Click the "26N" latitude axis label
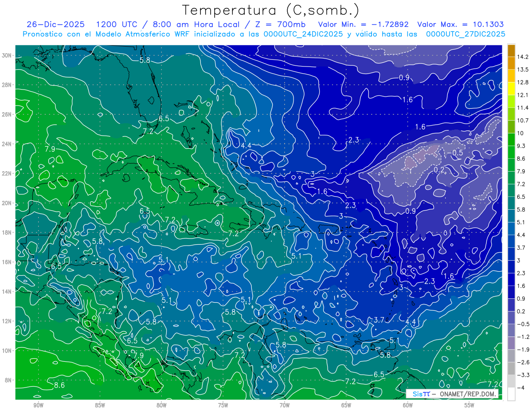The width and height of the screenshot is (532, 411). [8, 114]
